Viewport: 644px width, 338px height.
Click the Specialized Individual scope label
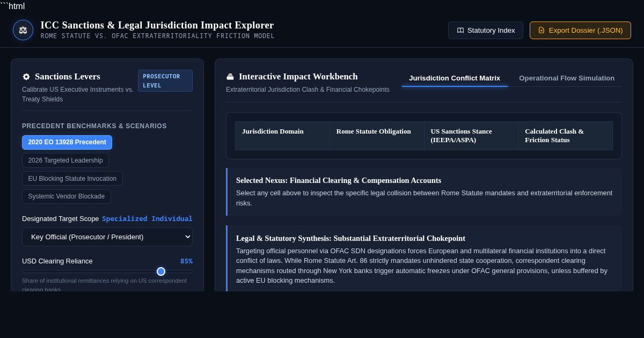coord(147,219)
